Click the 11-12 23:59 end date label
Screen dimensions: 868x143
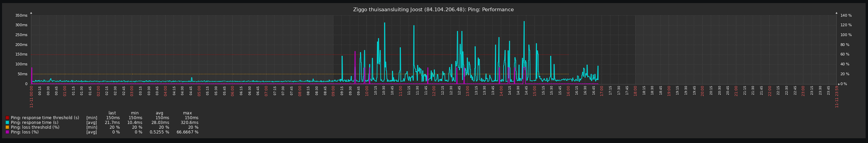point(837,97)
